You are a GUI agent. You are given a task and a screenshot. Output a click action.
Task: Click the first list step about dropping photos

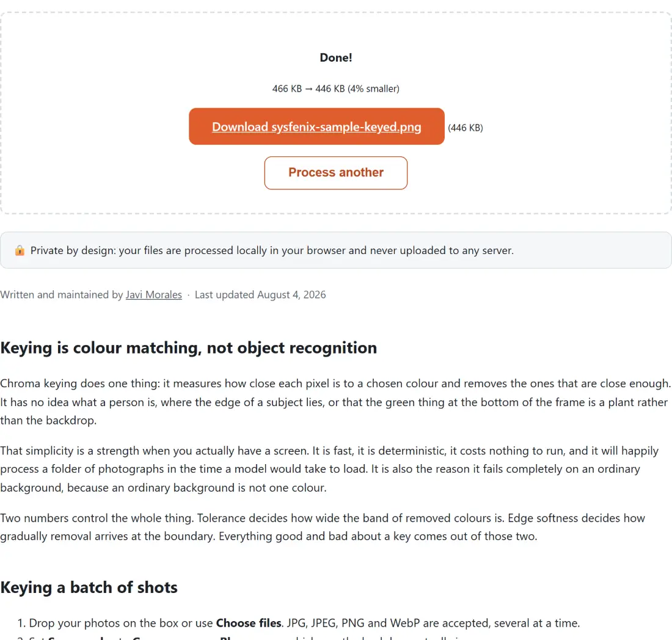[299, 623]
